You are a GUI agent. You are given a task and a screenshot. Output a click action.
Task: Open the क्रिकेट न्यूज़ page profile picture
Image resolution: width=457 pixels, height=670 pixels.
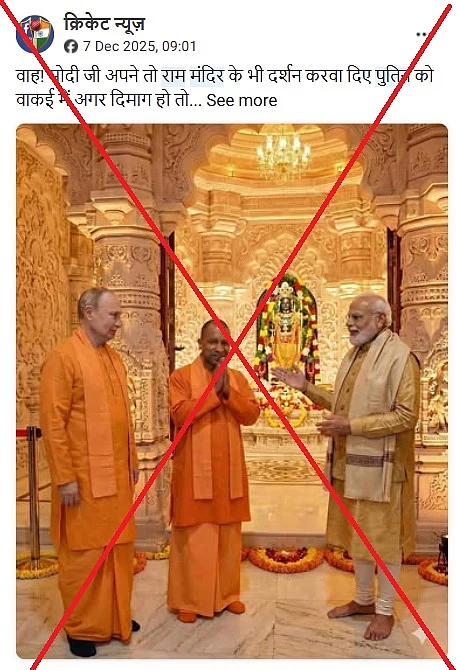pos(35,34)
